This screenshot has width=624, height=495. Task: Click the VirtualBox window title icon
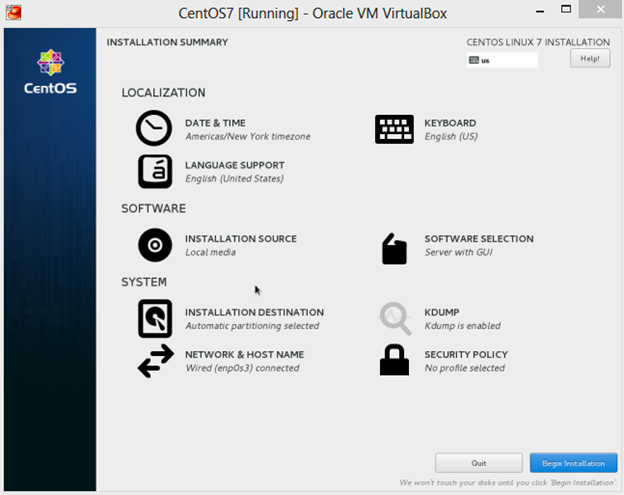pyautogui.click(x=14, y=12)
